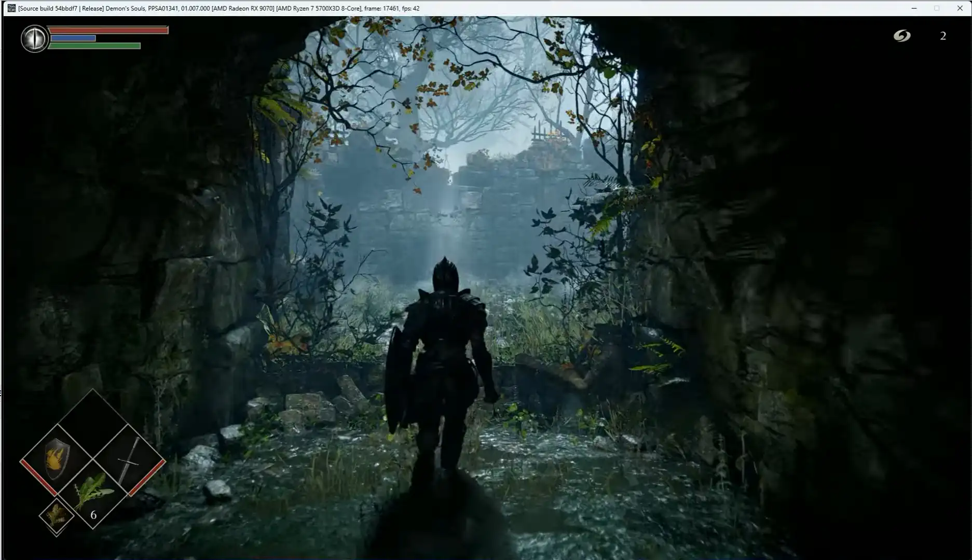Image resolution: width=972 pixels, height=560 pixels.
Task: Minimize the emulator window
Action: (x=914, y=8)
